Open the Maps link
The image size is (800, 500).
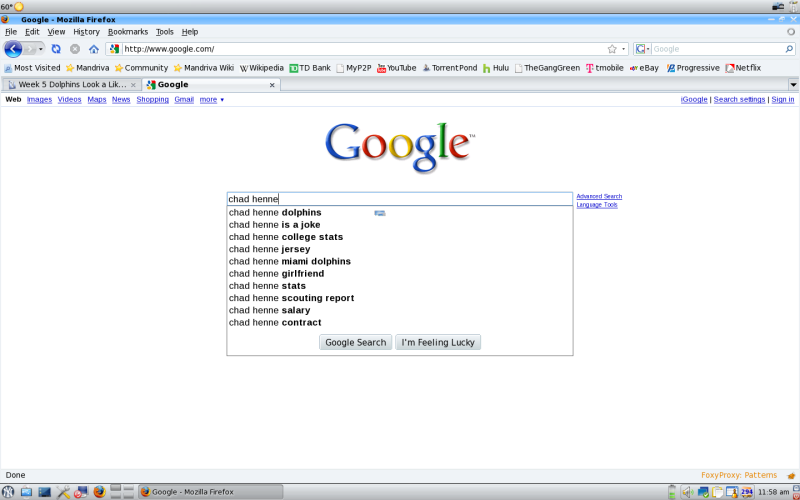(x=96, y=99)
